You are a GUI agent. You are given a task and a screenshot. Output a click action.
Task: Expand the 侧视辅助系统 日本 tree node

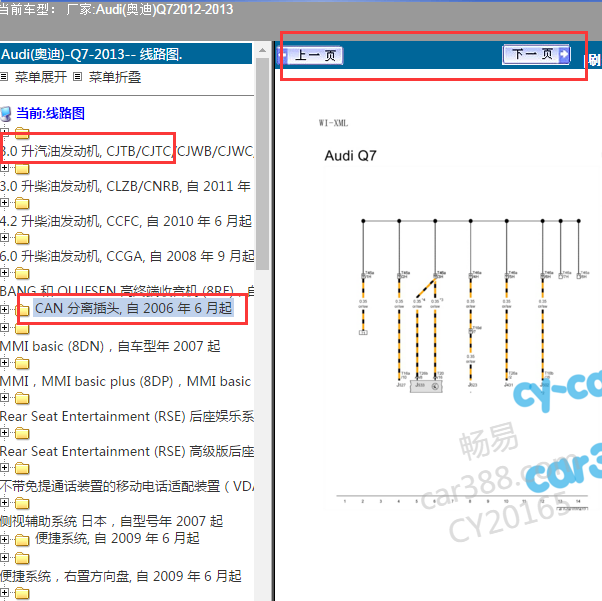(4, 502)
